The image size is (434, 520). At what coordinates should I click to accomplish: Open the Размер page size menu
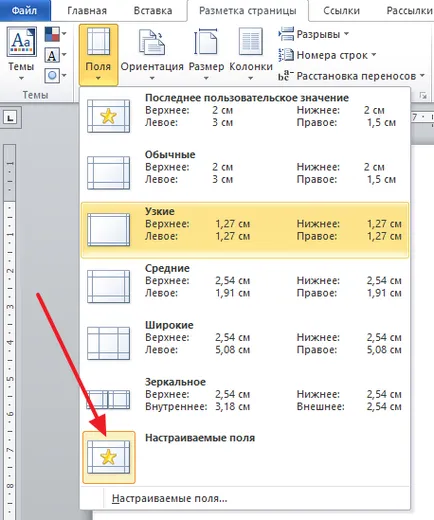pos(206,54)
